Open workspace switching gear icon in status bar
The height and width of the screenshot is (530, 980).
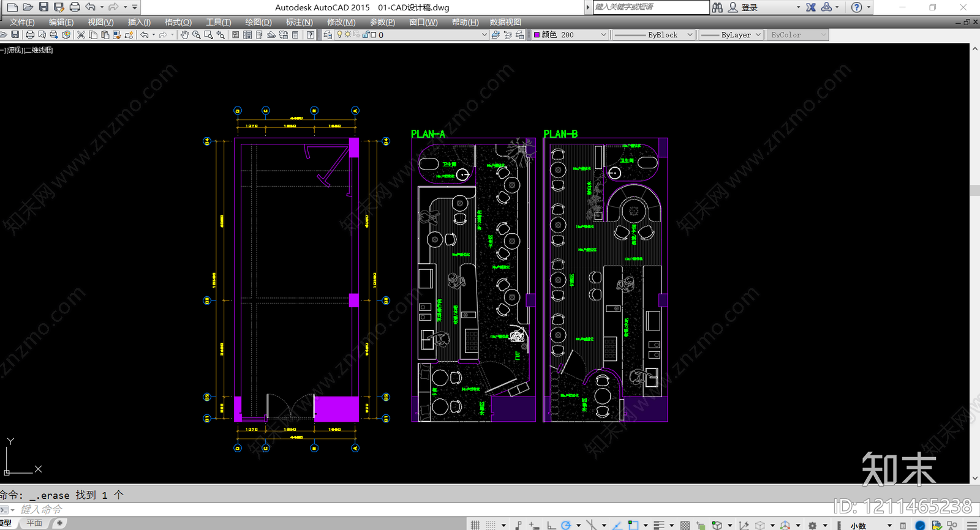[813, 525]
